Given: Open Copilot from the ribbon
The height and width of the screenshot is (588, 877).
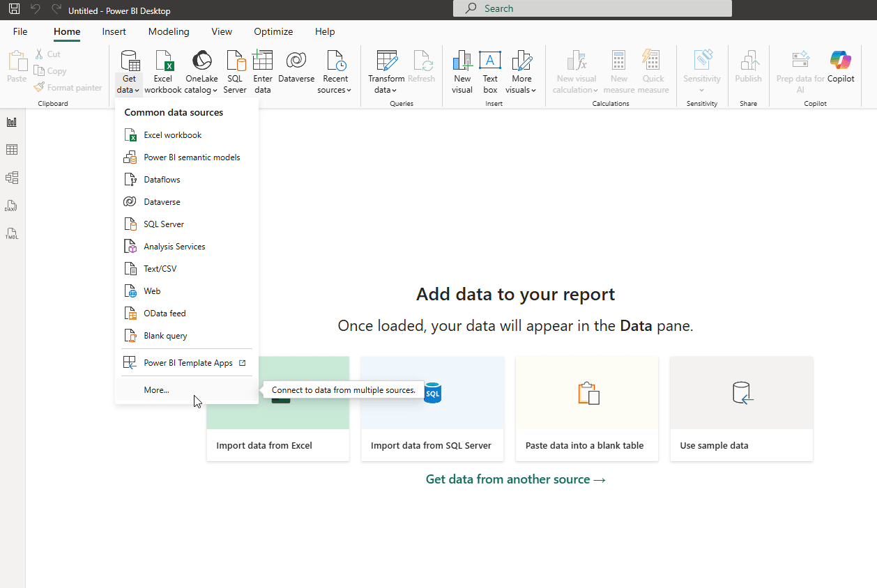Looking at the screenshot, I should coord(841,68).
